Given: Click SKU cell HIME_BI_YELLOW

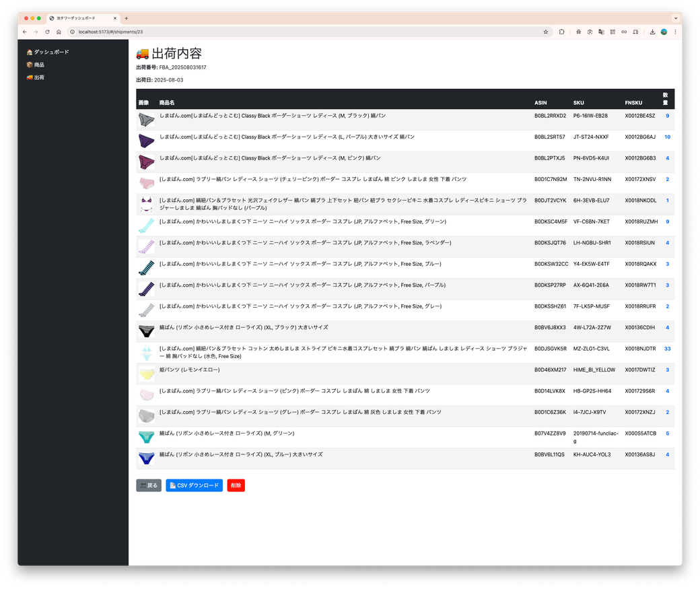Looking at the screenshot, I should click(594, 370).
